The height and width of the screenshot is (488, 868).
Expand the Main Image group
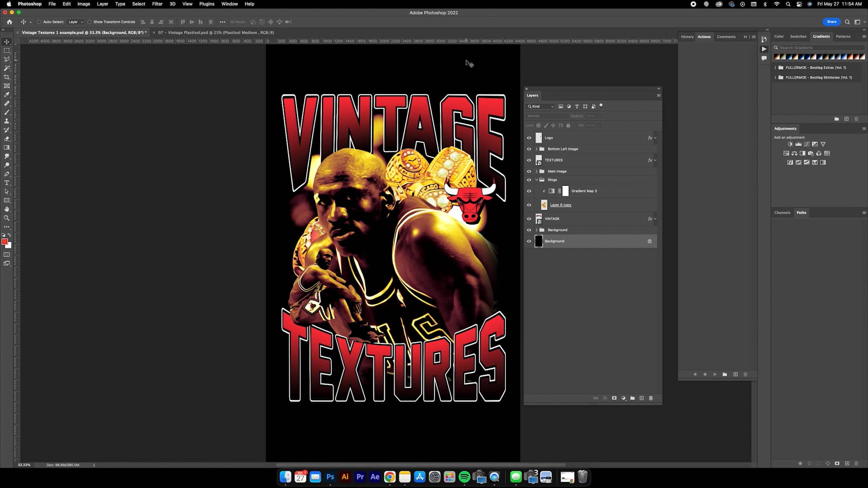[x=536, y=171]
